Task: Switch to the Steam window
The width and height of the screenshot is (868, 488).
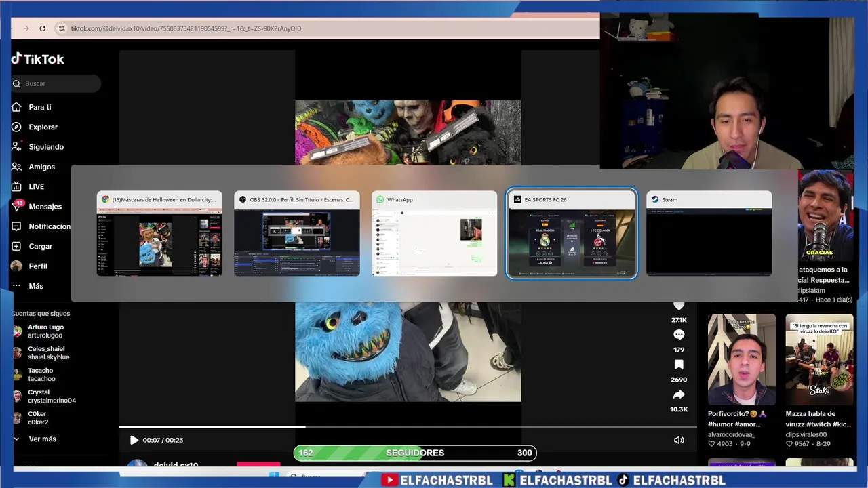Action: click(709, 233)
